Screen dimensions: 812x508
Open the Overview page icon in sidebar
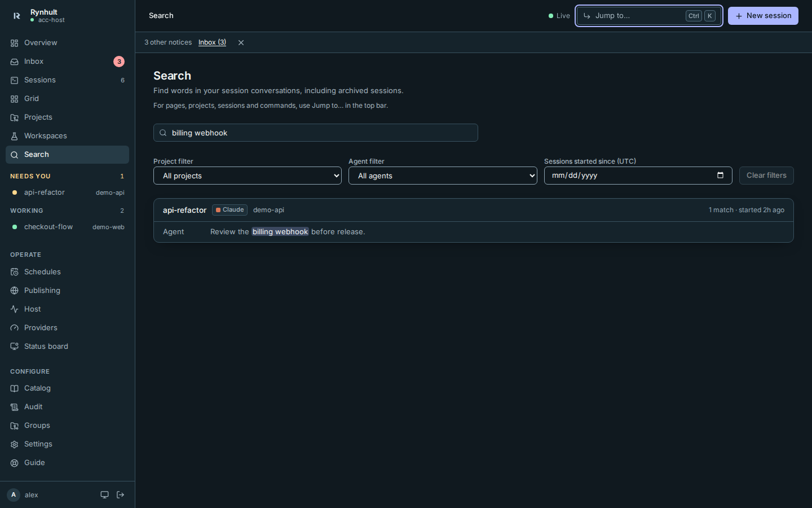(x=15, y=43)
